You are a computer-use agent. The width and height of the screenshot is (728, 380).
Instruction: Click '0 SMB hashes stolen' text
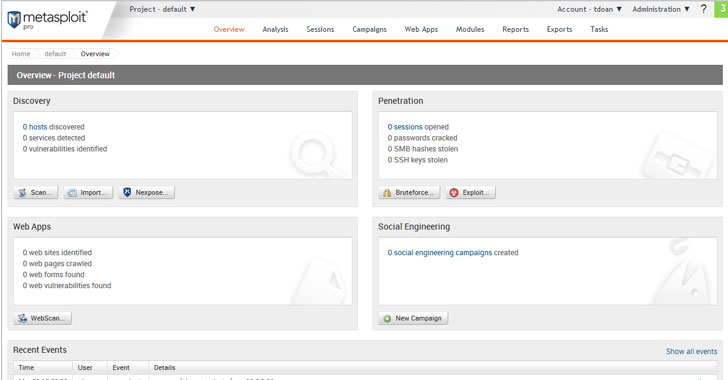[x=423, y=149]
